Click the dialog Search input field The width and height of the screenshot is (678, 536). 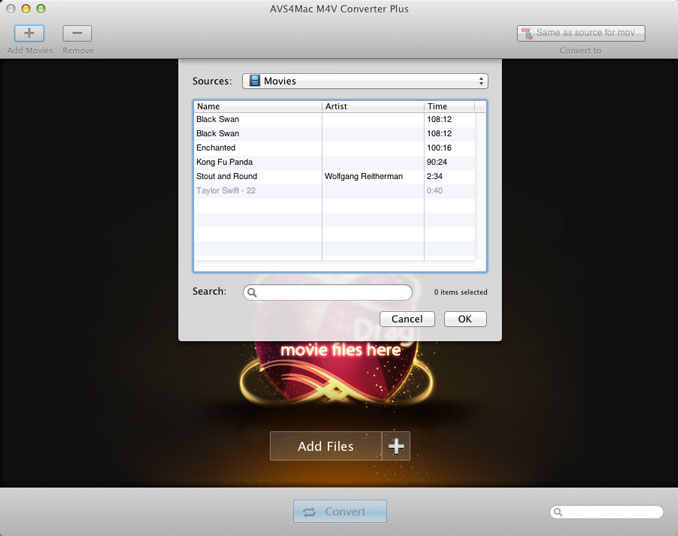328,293
